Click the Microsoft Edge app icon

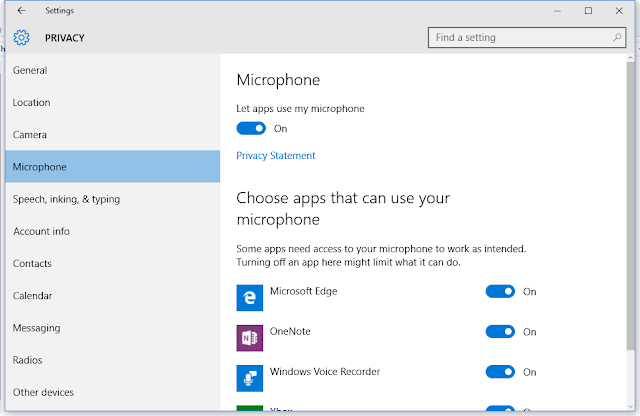click(x=248, y=297)
